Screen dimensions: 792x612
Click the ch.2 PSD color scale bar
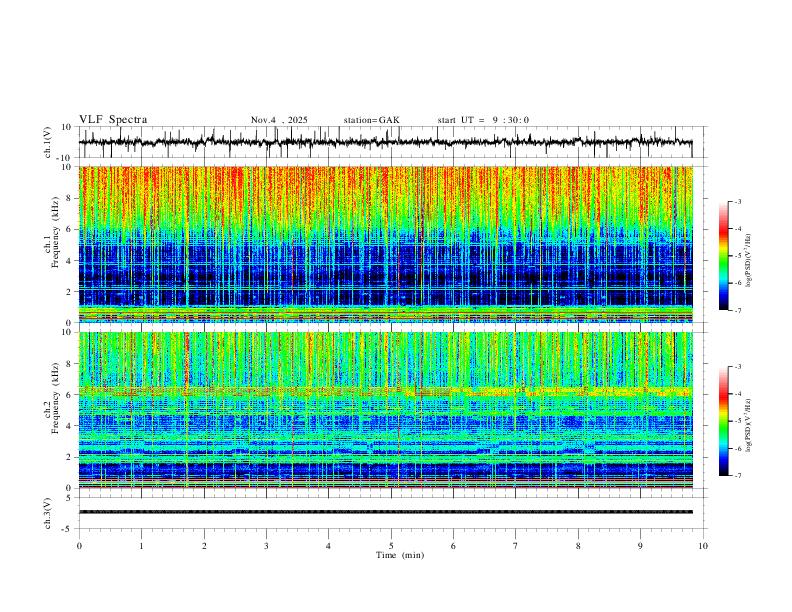(x=724, y=421)
